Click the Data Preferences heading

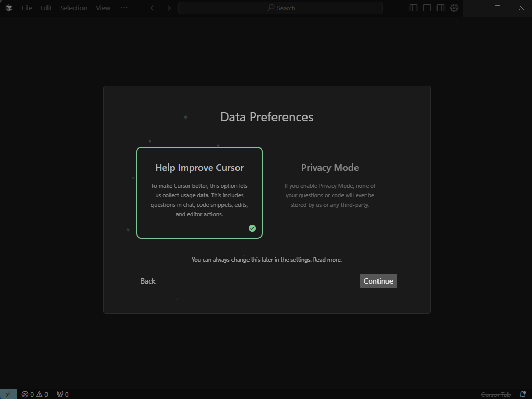[267, 117]
